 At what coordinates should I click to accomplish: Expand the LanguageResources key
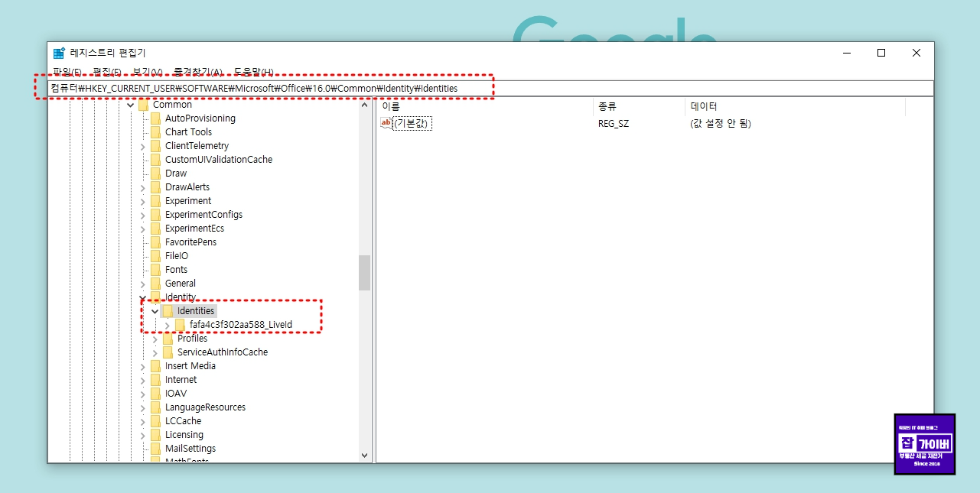142,407
